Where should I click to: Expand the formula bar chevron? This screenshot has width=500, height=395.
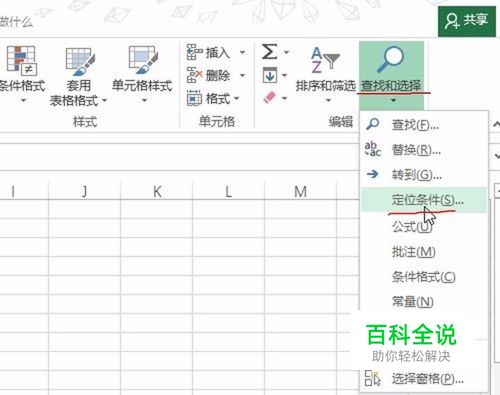497,156
